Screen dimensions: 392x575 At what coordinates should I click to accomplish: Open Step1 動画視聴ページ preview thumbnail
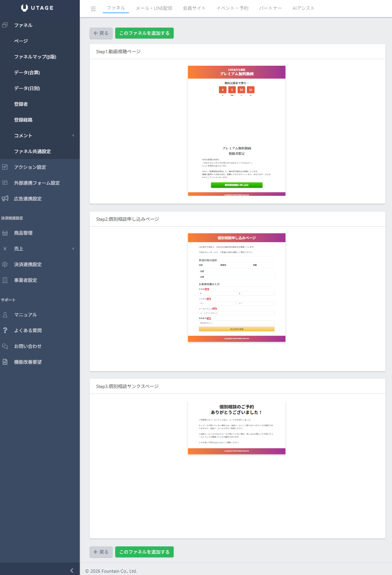[x=236, y=131]
